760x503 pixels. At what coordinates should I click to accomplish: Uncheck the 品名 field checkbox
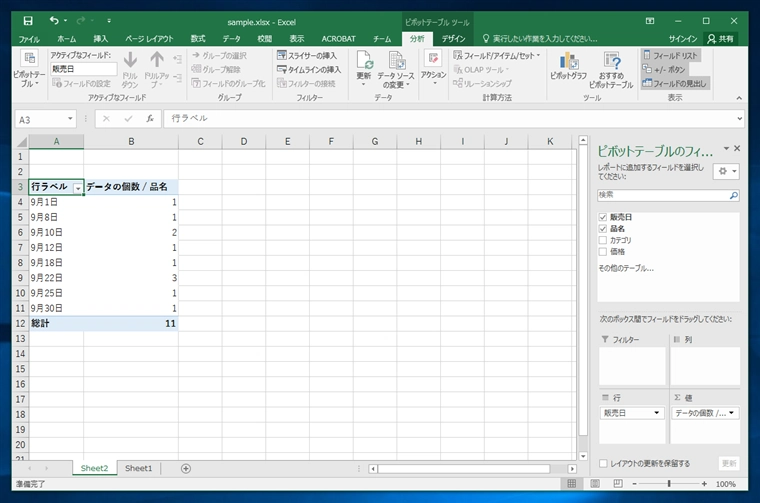[x=602, y=229]
